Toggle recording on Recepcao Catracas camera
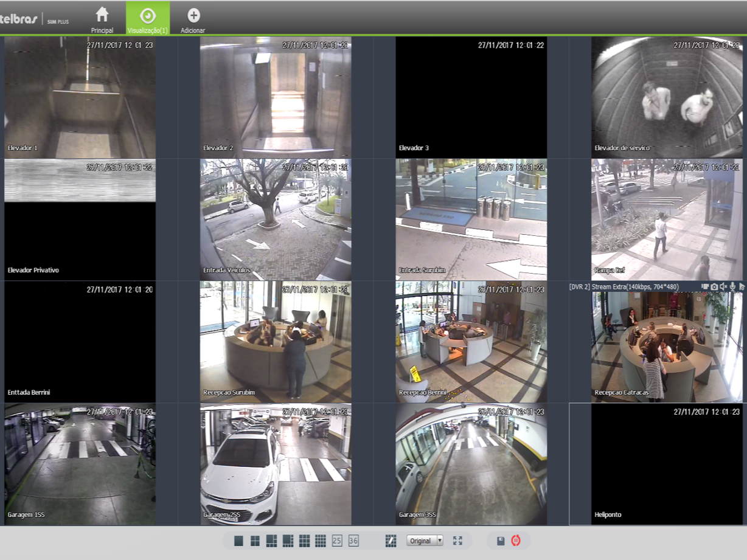This screenshot has width=747, height=560. tap(705, 286)
